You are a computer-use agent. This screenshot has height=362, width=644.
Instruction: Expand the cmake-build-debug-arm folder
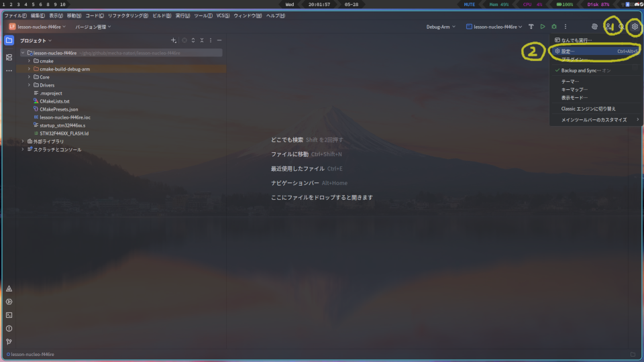[29, 69]
